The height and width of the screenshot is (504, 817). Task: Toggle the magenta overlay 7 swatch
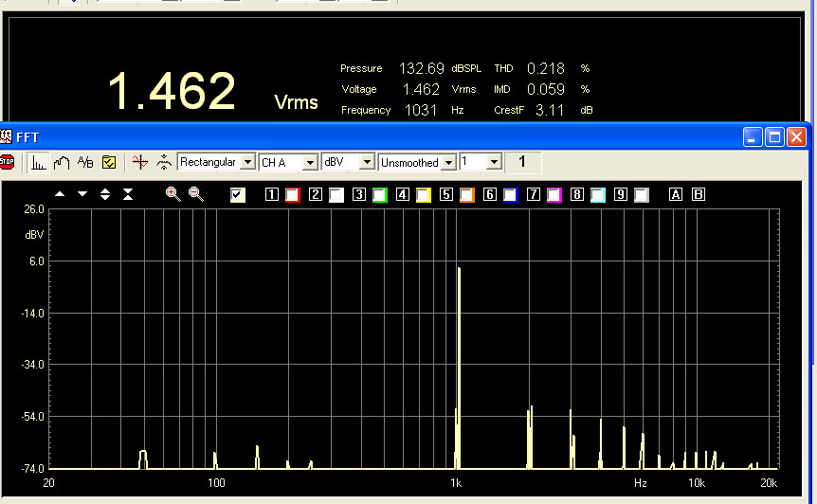coord(554,194)
